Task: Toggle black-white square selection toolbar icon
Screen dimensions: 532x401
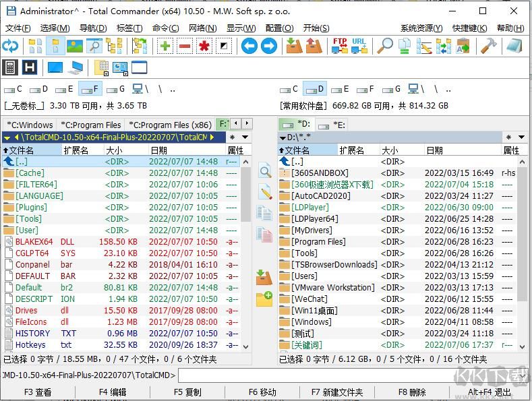Action: [x=224, y=46]
